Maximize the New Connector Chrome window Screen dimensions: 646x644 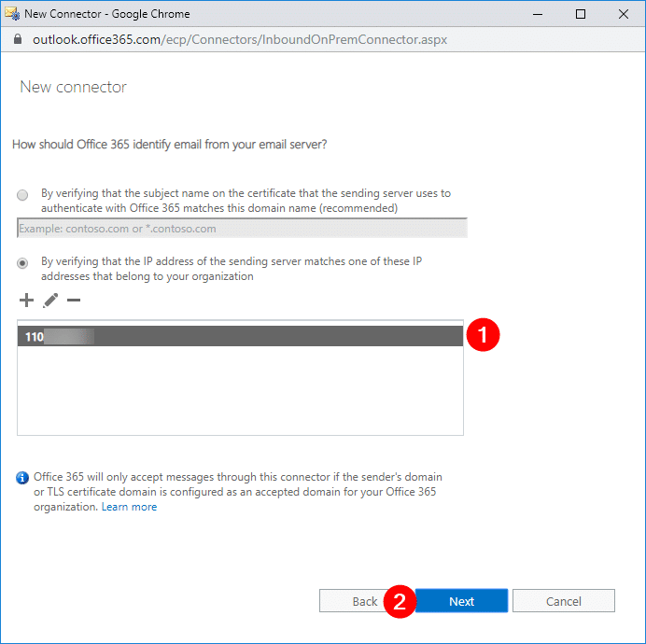pyautogui.click(x=581, y=14)
